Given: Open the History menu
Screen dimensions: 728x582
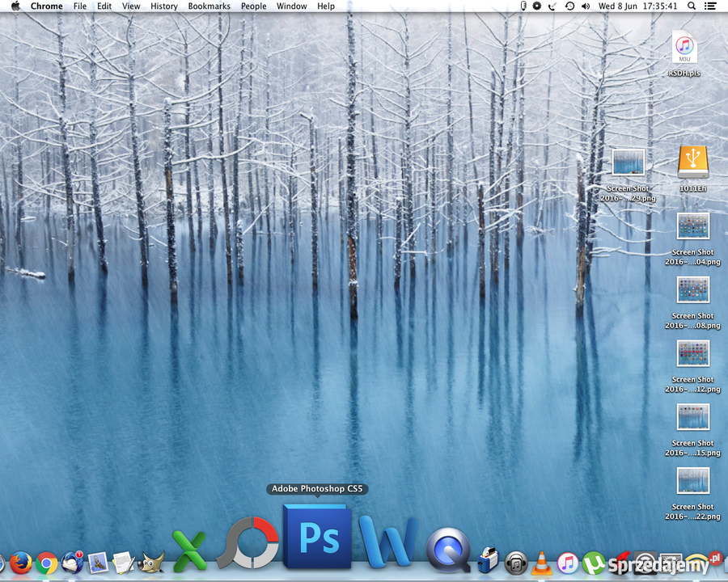Looking at the screenshot, I should [163, 6].
